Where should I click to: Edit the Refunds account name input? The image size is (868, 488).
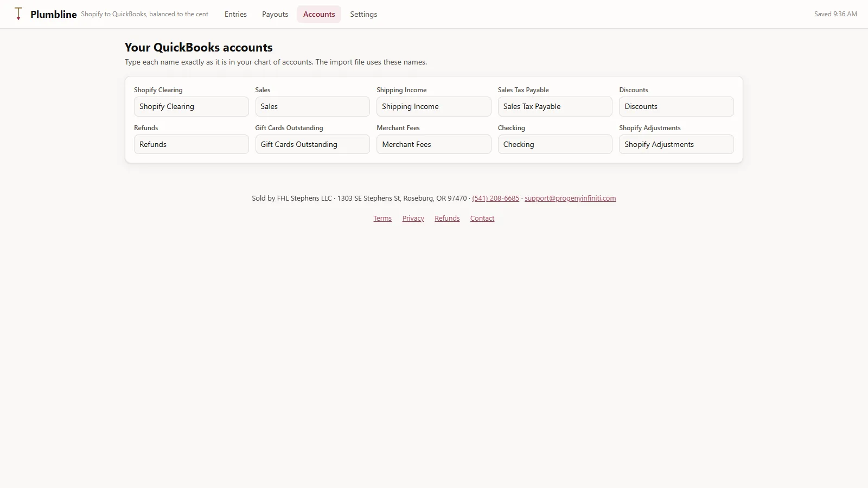191,144
